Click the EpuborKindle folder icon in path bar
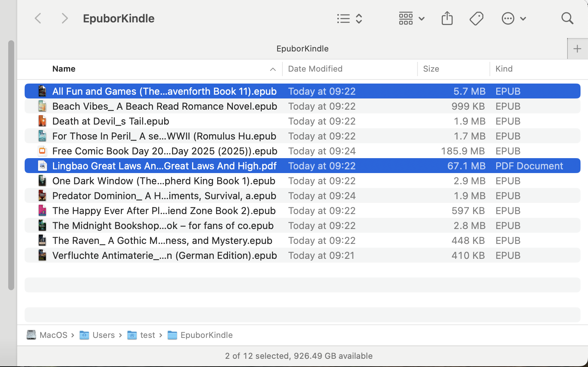 [172, 335]
